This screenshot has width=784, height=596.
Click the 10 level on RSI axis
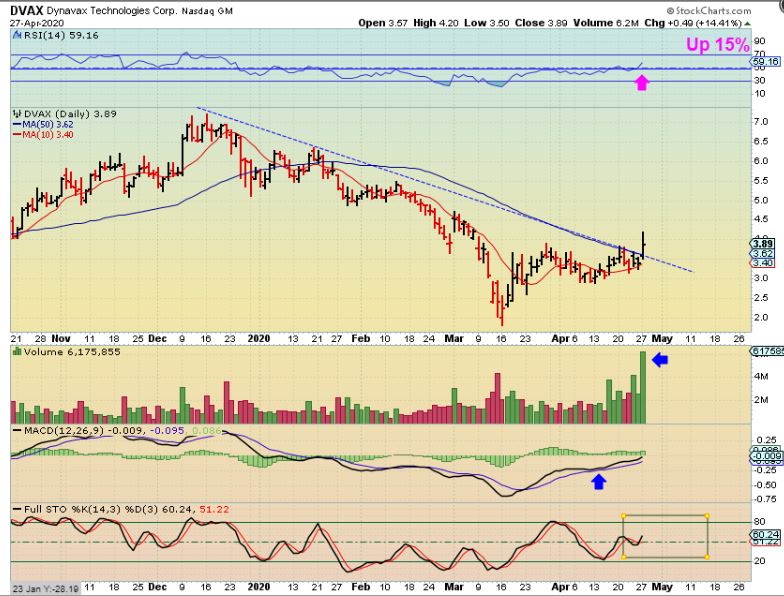(x=760, y=94)
